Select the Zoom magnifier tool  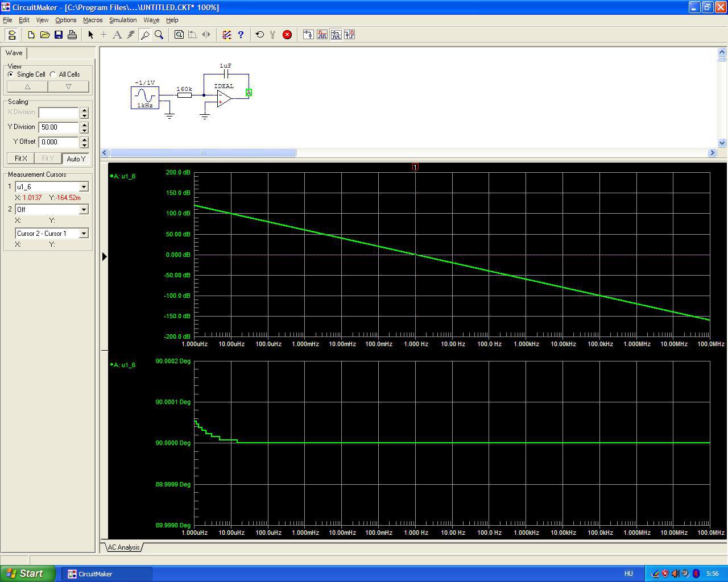tap(159, 35)
